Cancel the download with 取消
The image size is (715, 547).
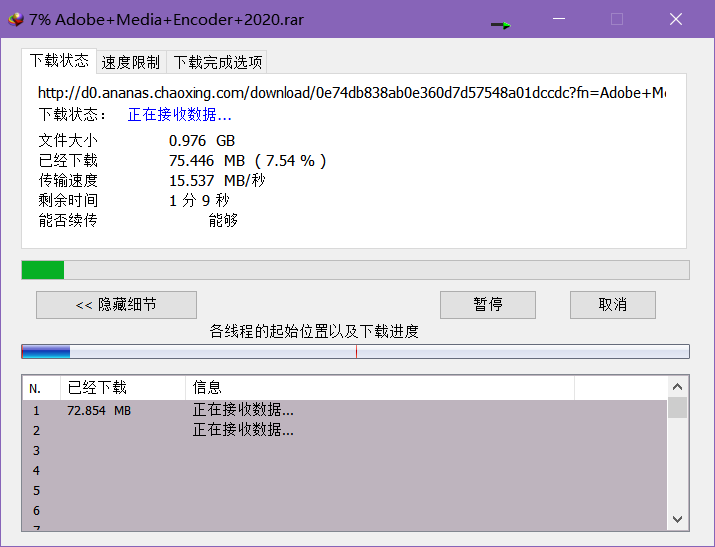tap(613, 304)
